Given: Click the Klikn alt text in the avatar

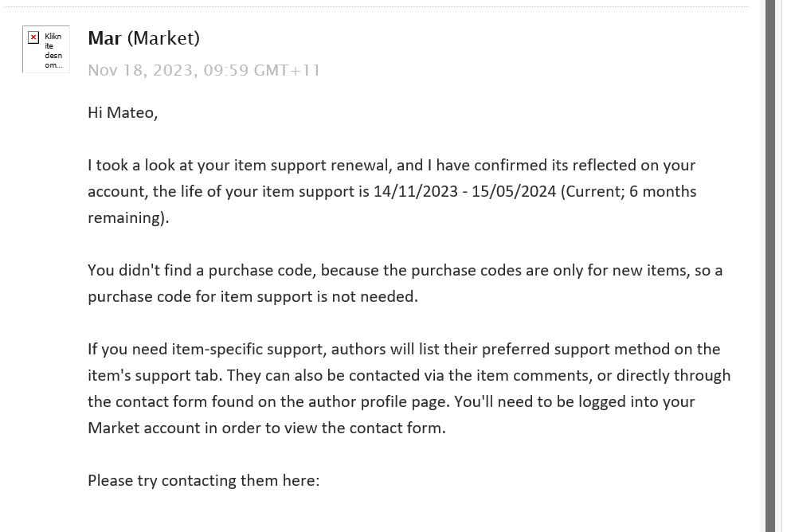Looking at the screenshot, I should (53, 36).
